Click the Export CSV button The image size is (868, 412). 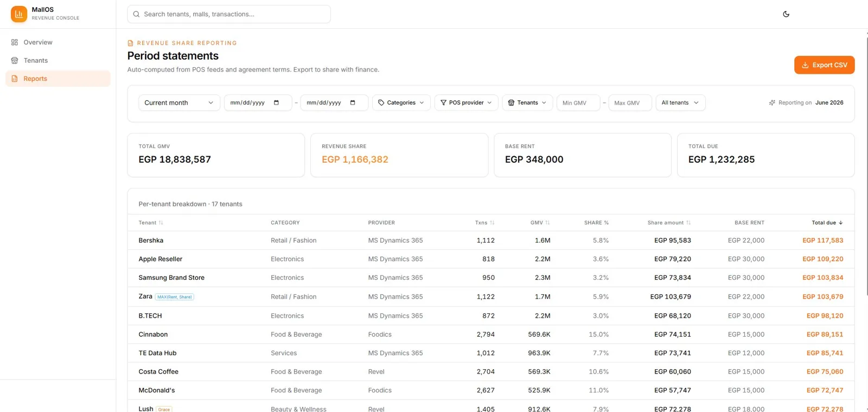824,65
